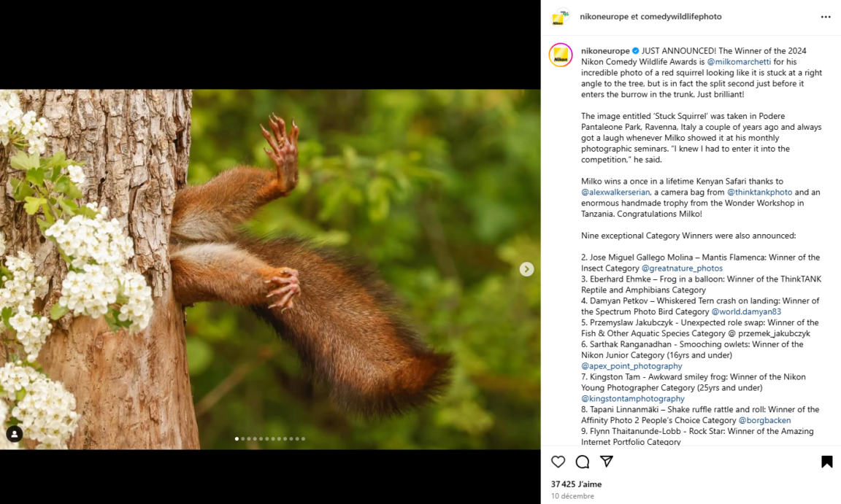Open the @milkomarchetti profile link
The width and height of the screenshot is (841, 504).
coord(739,62)
